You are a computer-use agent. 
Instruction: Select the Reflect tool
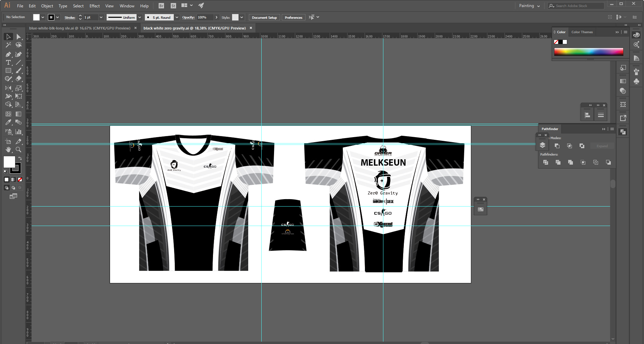point(8,88)
